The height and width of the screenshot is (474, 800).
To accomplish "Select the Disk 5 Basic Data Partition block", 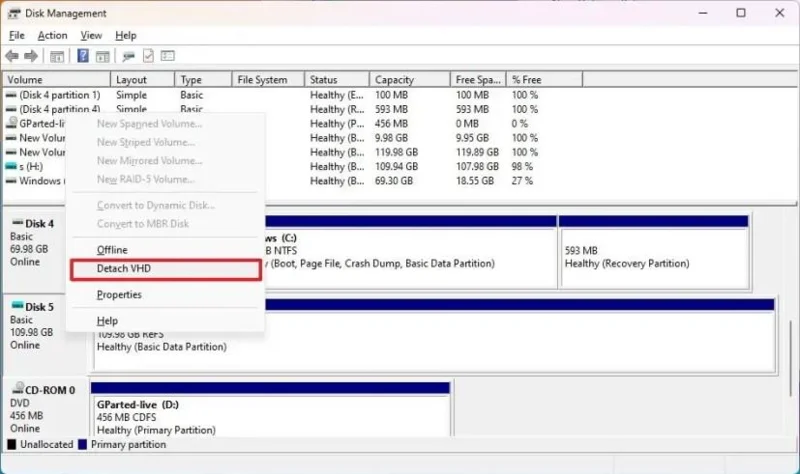I will [434, 335].
